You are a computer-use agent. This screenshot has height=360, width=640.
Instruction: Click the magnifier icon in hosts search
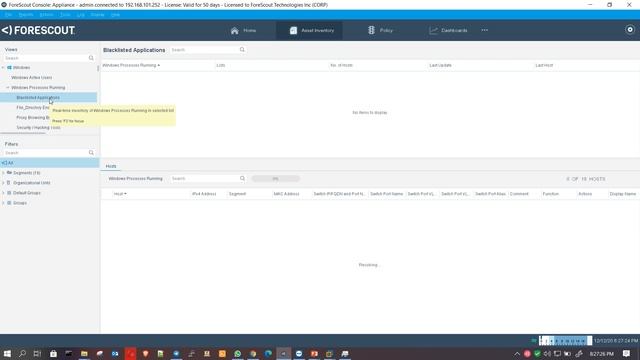[242, 179]
